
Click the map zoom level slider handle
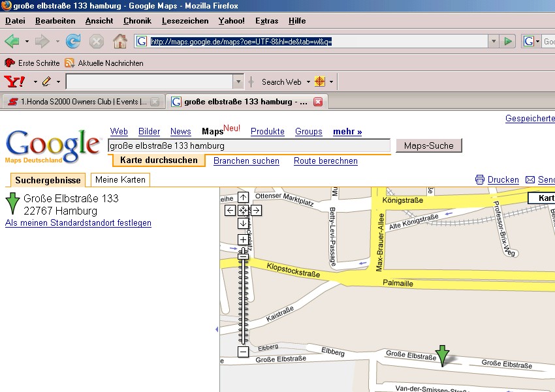tap(243, 256)
